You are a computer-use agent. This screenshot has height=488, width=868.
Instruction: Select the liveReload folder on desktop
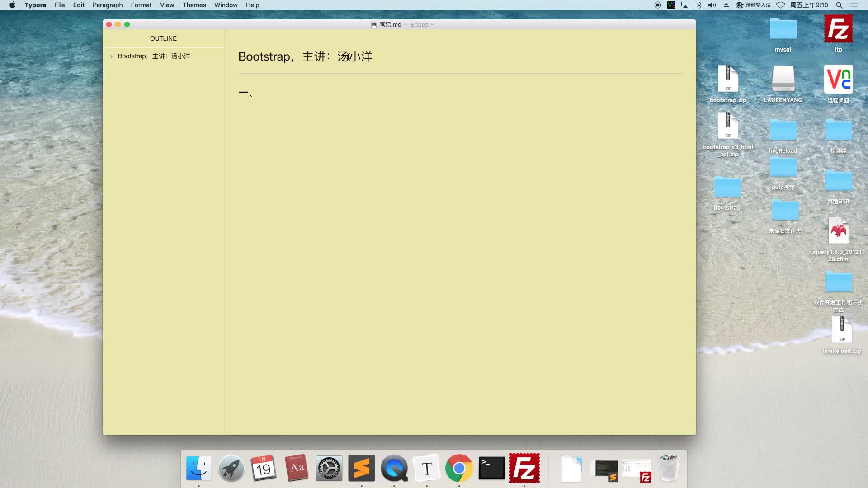783,136
